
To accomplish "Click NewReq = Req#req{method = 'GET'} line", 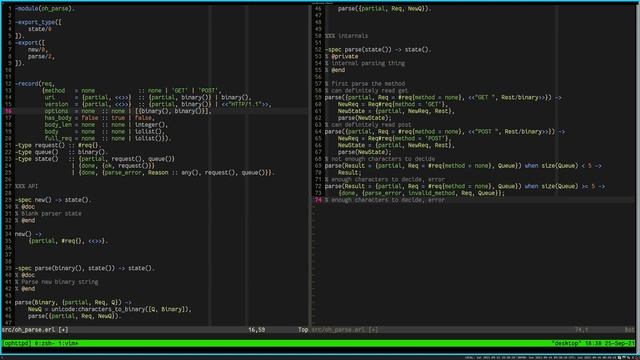I will click(393, 104).
